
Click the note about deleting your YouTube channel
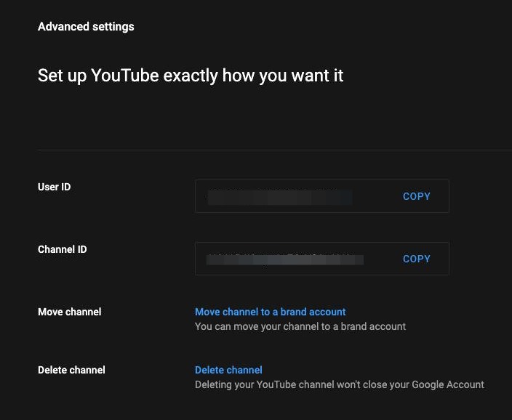pos(339,384)
